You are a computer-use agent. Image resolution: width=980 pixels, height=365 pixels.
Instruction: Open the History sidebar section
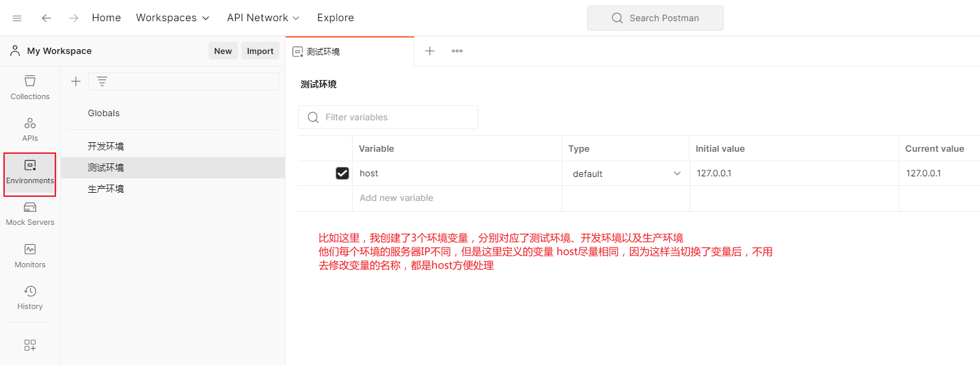coord(30,297)
